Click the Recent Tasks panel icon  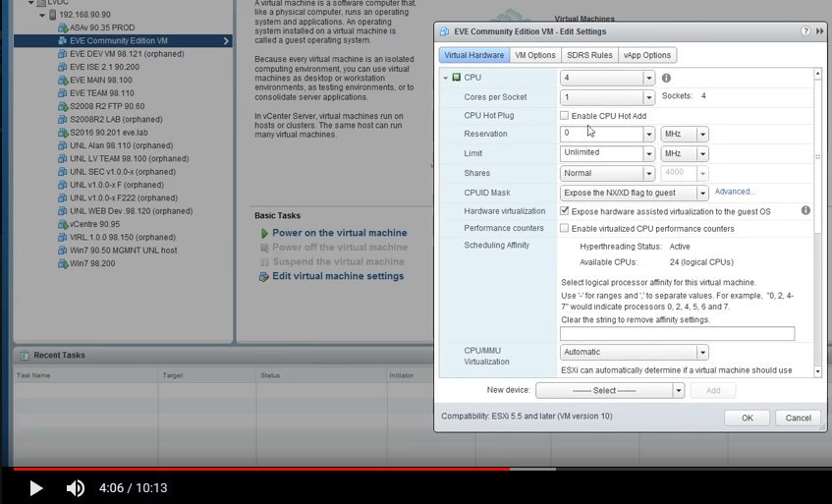pyautogui.click(x=24, y=355)
